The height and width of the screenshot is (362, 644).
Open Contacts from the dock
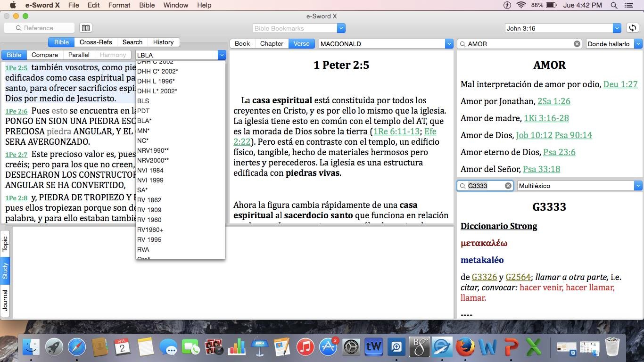coord(100,348)
